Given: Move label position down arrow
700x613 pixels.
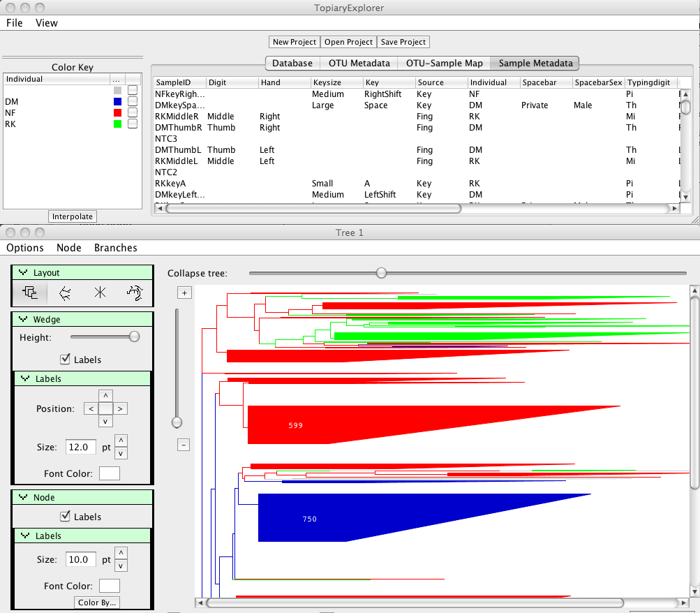Looking at the screenshot, I should click(105, 422).
